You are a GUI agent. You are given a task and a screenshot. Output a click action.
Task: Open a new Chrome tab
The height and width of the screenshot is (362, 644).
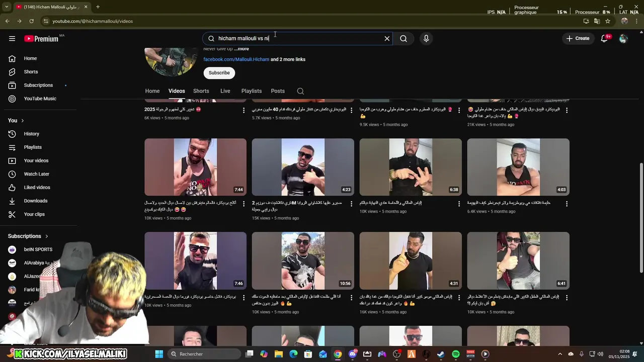click(x=98, y=7)
